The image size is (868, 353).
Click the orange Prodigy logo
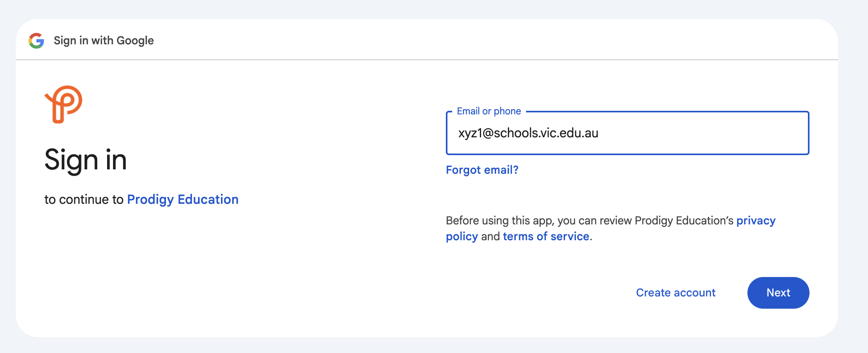coord(64,104)
